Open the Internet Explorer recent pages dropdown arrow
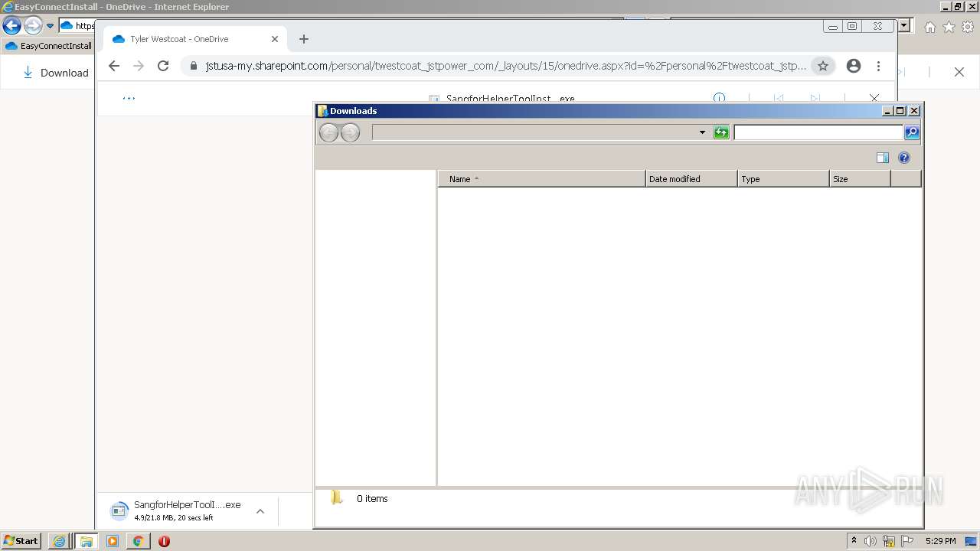Screen dimensions: 980x551 pos(51,26)
